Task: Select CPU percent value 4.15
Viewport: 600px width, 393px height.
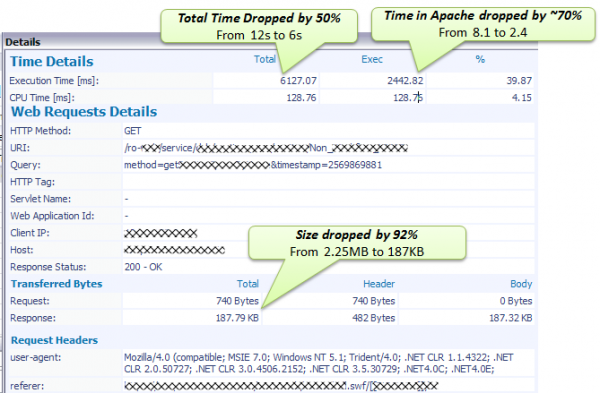Action: point(522,98)
